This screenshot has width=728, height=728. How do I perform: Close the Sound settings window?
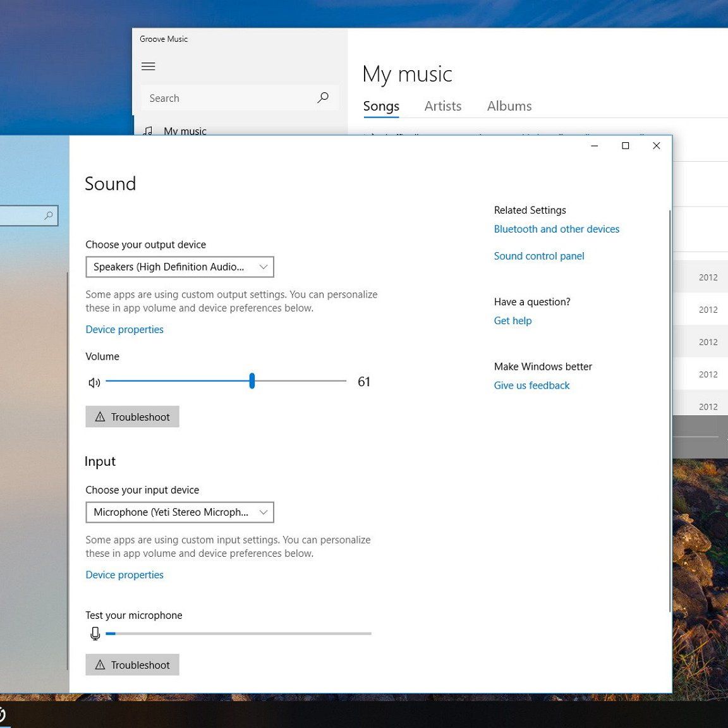[656, 146]
